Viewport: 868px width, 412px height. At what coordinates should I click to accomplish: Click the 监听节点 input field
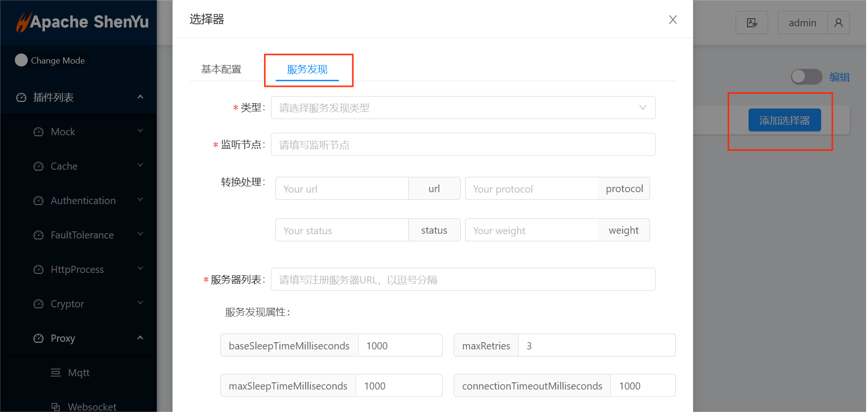pyautogui.click(x=463, y=145)
